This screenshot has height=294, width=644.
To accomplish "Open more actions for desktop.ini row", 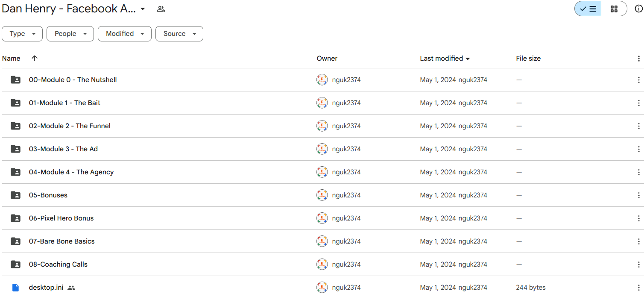I will click(639, 288).
